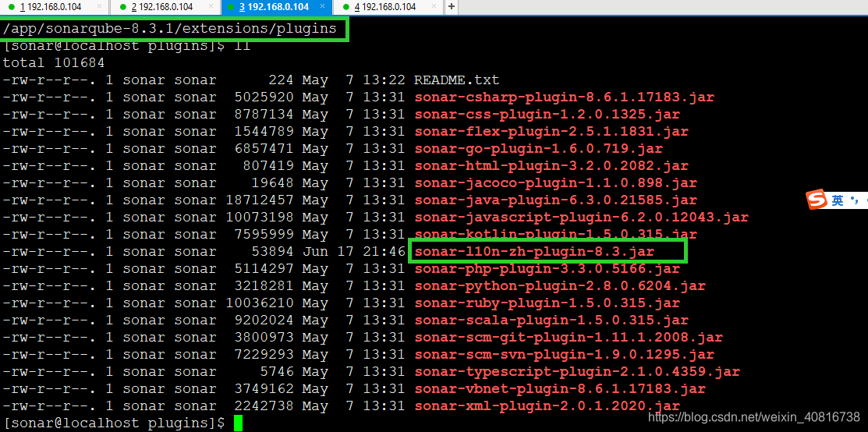Click the 'total 101684' line
This screenshot has width=868, height=432.
coord(54,62)
